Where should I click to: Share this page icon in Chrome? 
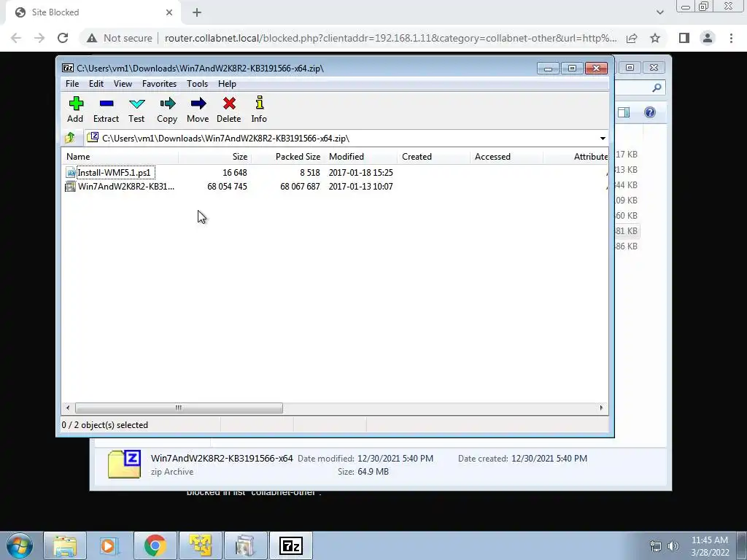632,38
